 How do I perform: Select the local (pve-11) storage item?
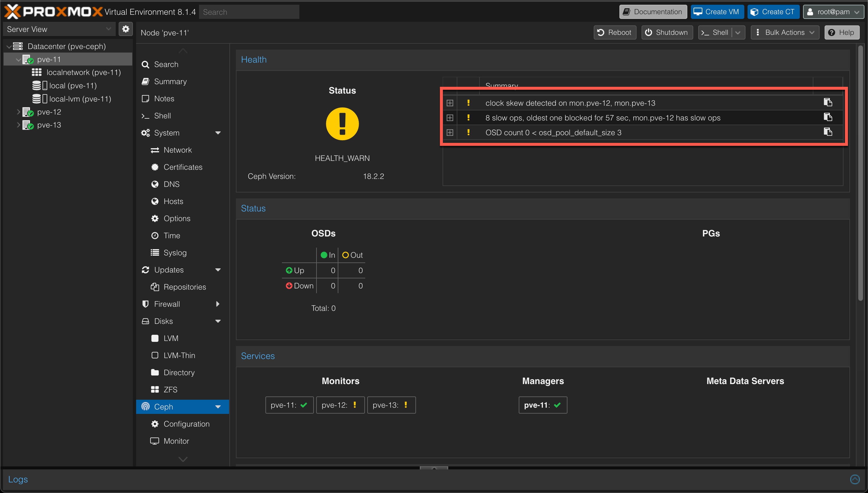click(68, 86)
